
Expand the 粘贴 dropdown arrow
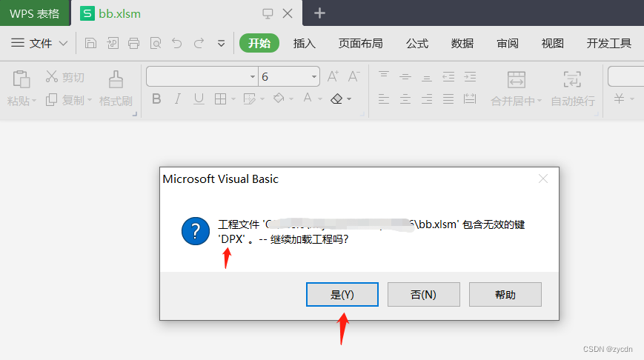pos(34,101)
